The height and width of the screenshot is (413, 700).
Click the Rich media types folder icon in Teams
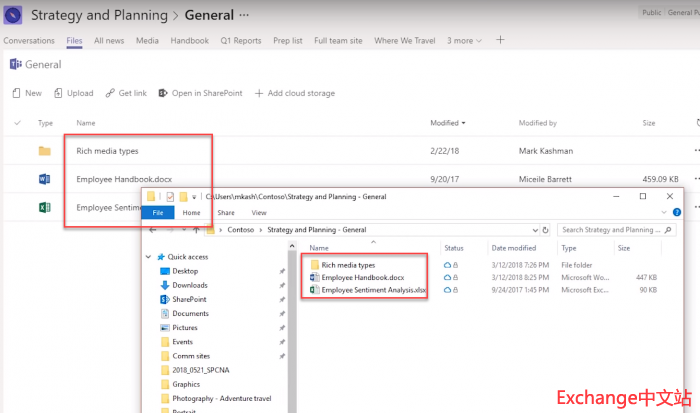pos(44,151)
